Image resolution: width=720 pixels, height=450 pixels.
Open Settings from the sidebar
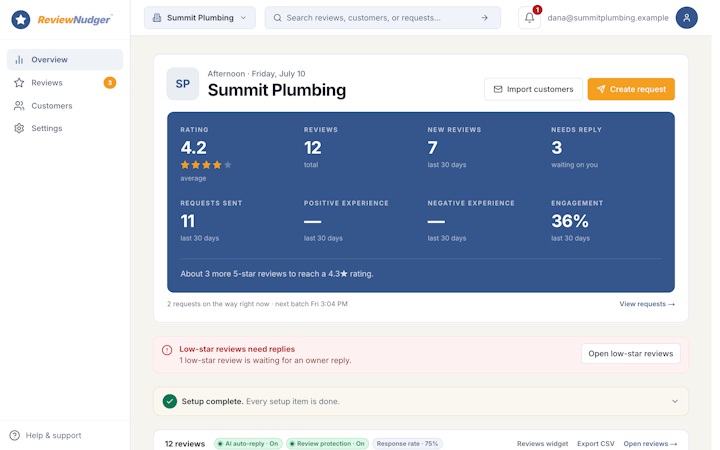click(x=65, y=128)
